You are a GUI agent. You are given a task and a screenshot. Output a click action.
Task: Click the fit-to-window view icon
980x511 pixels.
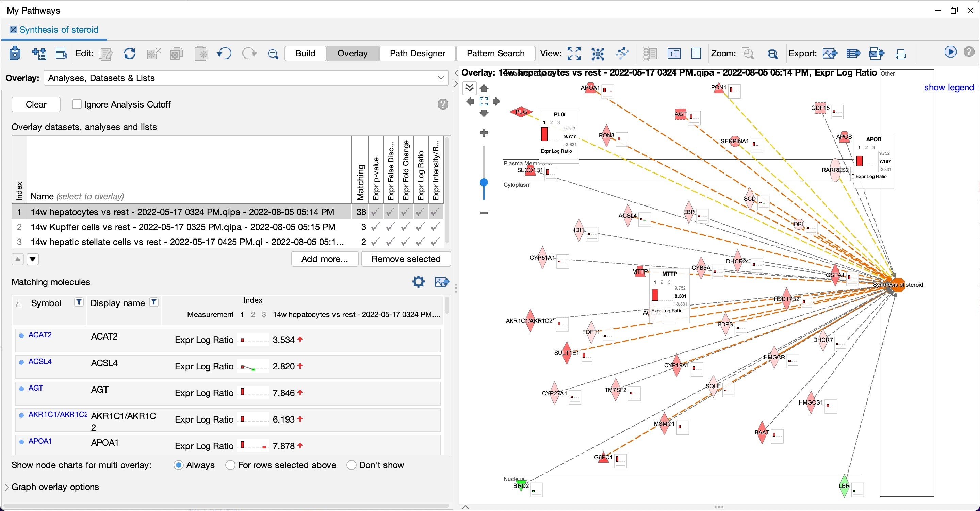click(574, 54)
